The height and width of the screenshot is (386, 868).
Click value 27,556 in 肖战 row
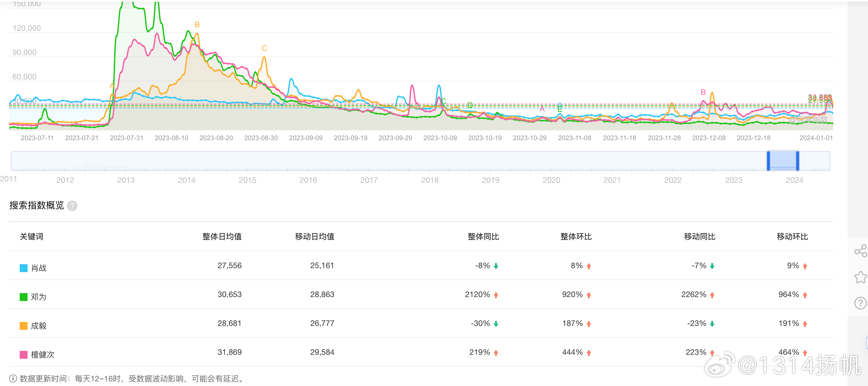(230, 266)
